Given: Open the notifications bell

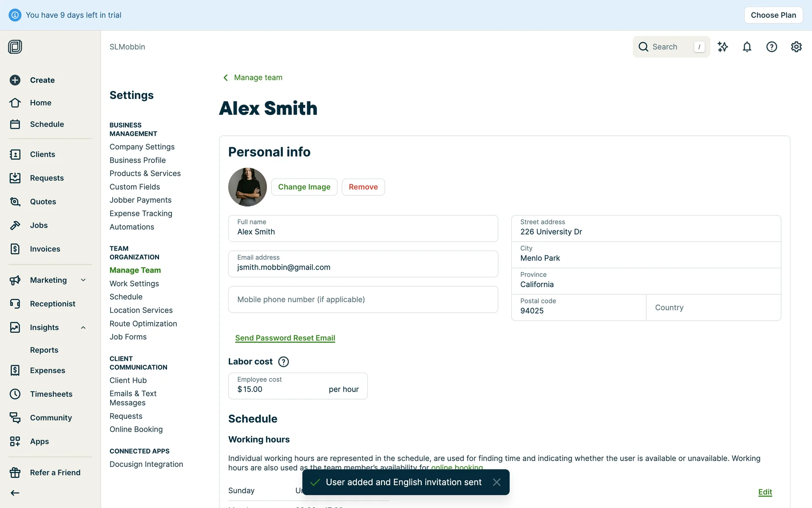Looking at the screenshot, I should [x=747, y=47].
